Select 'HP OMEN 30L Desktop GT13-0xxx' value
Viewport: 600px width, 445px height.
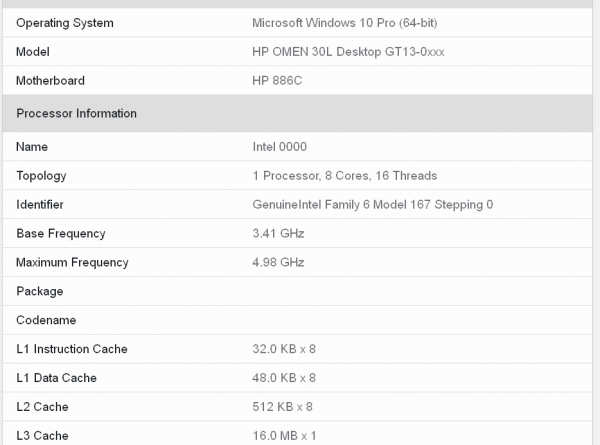click(348, 52)
